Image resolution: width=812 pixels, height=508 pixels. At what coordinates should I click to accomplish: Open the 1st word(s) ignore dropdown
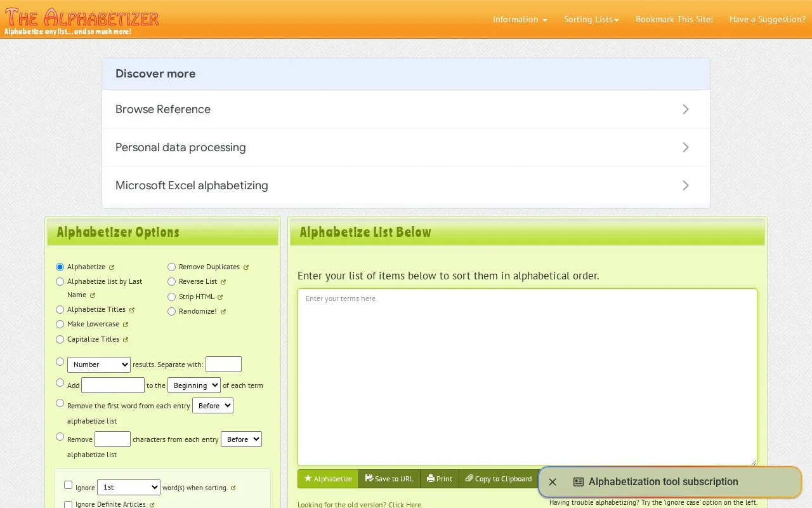click(129, 488)
